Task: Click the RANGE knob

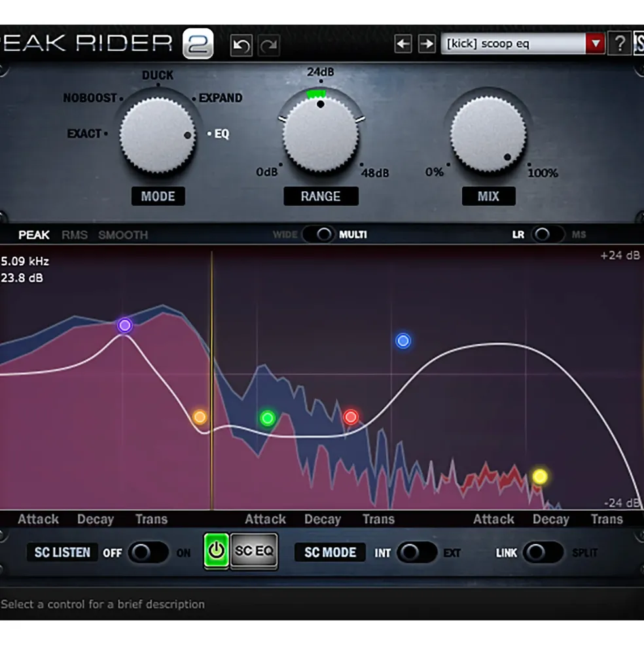Action: (320, 136)
